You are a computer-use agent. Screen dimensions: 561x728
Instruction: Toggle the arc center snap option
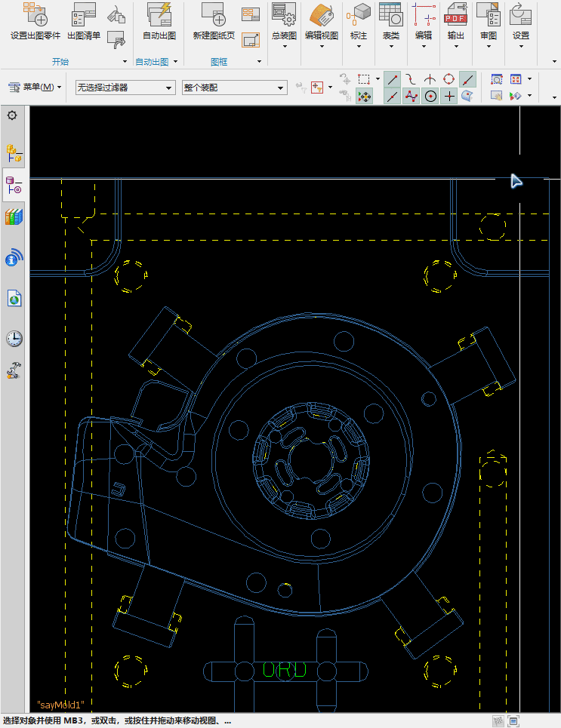click(430, 96)
